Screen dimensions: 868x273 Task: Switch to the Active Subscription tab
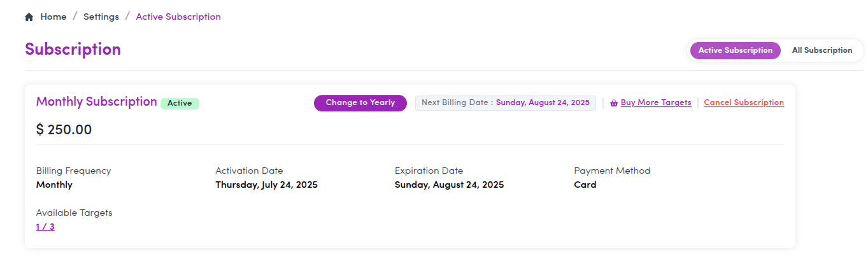coord(736,50)
